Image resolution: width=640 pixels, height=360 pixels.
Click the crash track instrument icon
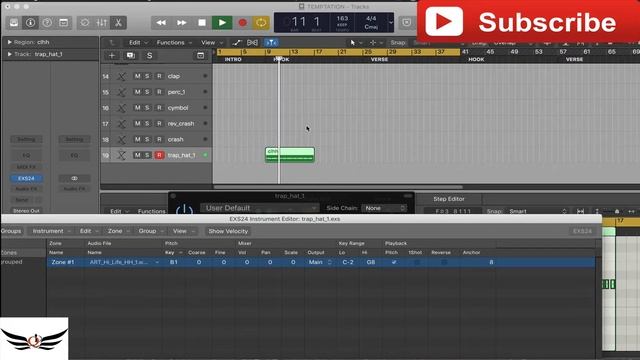pos(121,140)
